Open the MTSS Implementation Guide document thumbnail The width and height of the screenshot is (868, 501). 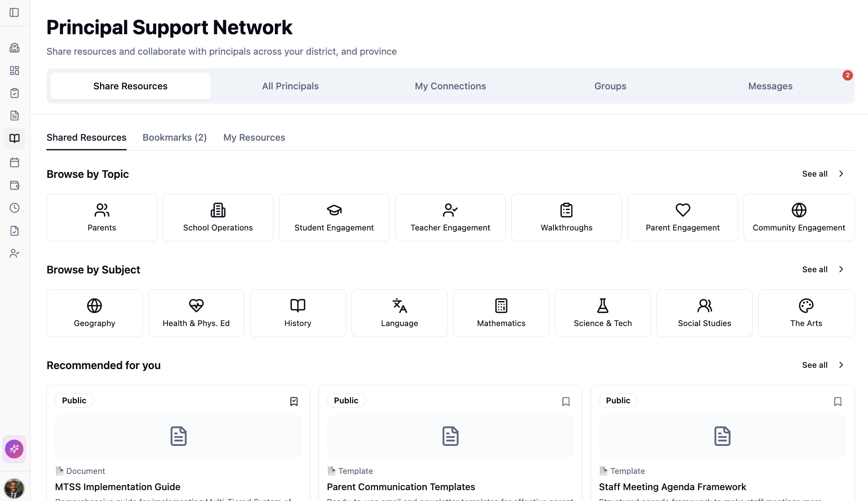[178, 436]
